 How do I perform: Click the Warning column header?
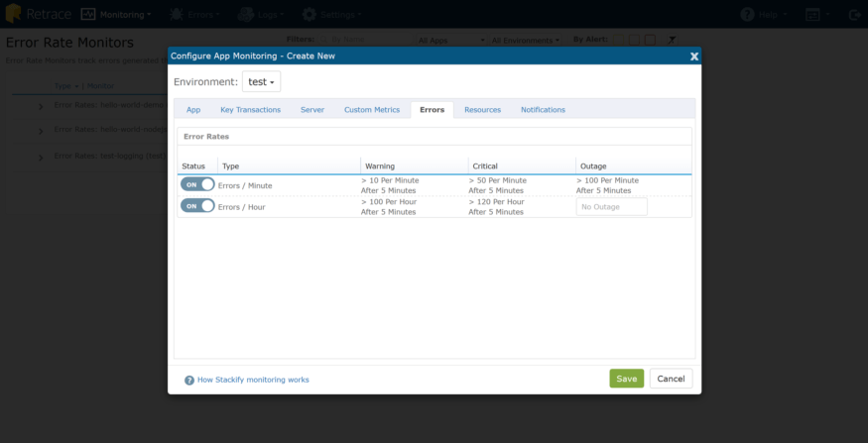point(380,166)
